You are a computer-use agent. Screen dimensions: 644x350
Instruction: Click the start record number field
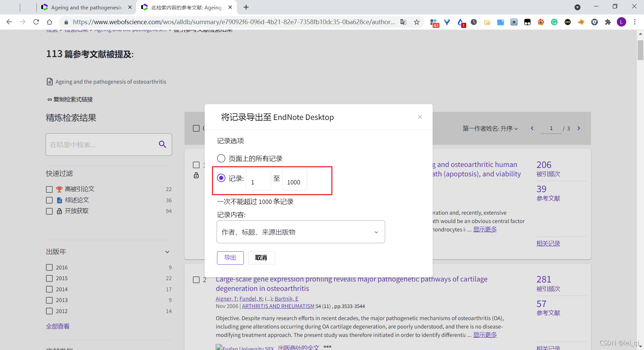click(x=258, y=179)
